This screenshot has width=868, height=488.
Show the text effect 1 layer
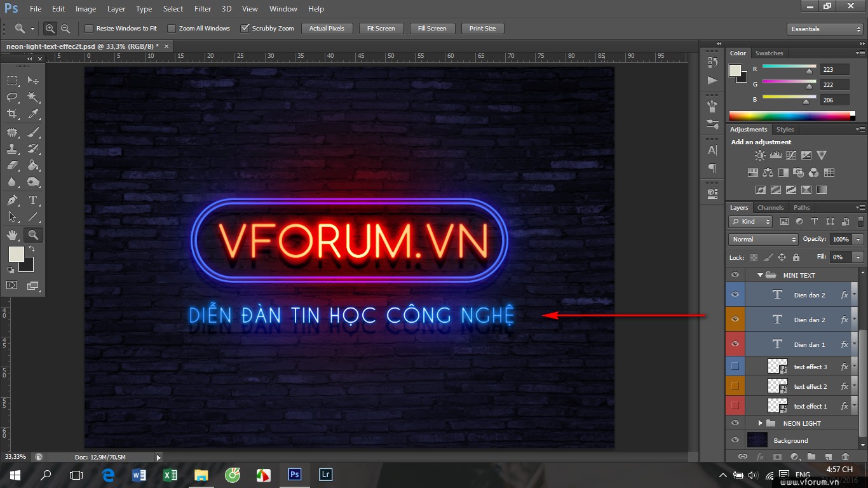[x=735, y=405]
